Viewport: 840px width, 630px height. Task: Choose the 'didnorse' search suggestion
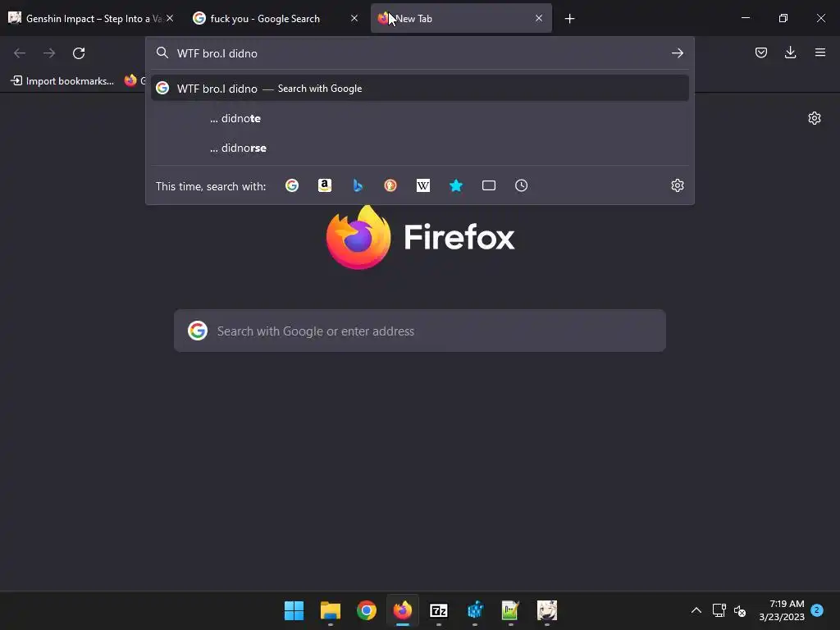tap(420, 148)
